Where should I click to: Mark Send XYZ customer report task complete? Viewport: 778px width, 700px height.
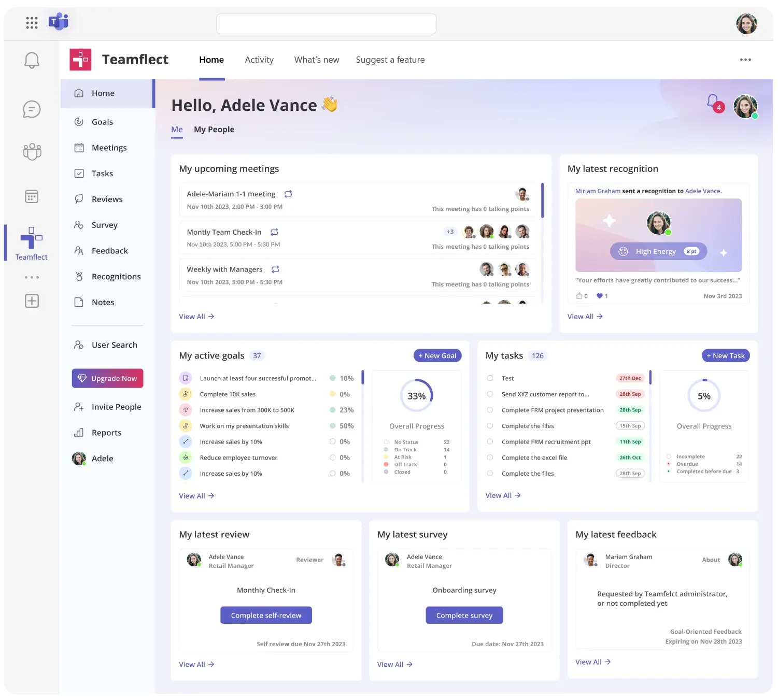(x=490, y=394)
